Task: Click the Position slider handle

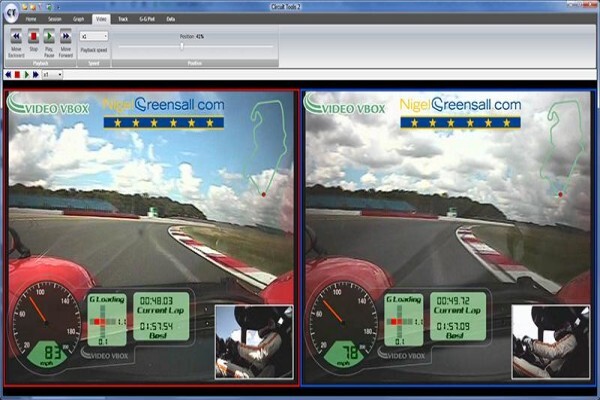Action: pos(182,46)
